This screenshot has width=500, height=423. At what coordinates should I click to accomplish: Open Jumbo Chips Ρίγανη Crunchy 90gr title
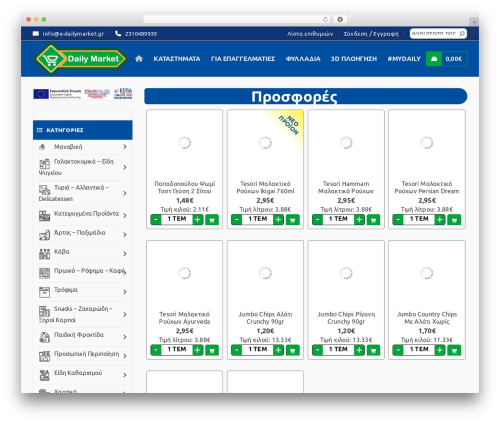click(x=346, y=318)
